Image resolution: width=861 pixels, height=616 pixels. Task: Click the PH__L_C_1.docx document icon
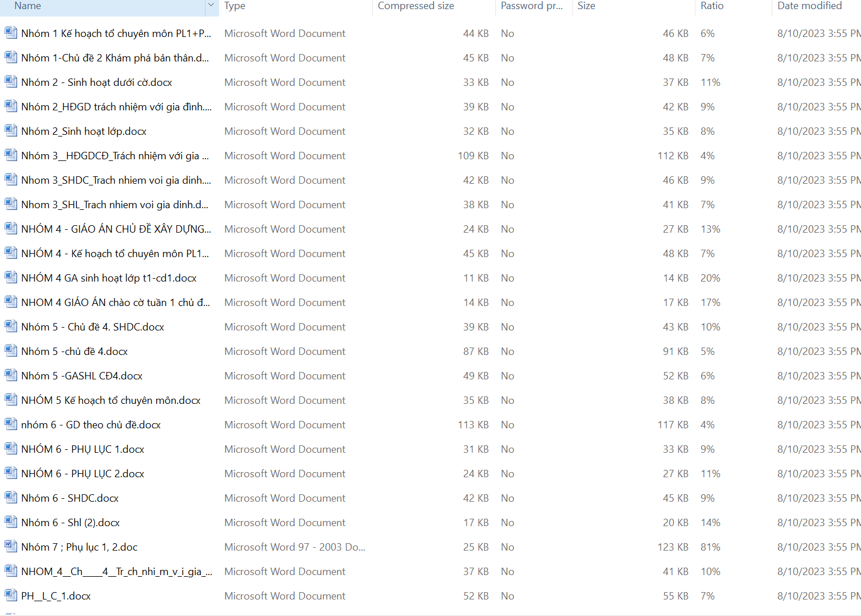pyautogui.click(x=10, y=596)
